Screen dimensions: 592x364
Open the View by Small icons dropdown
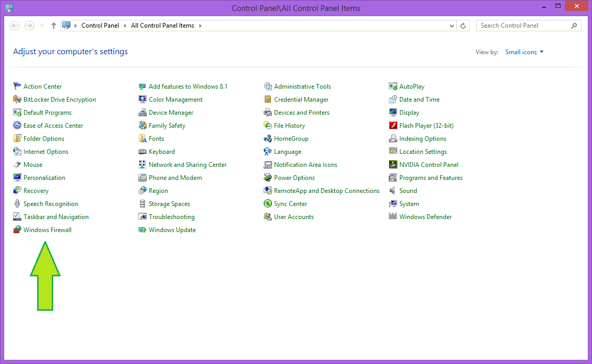525,52
